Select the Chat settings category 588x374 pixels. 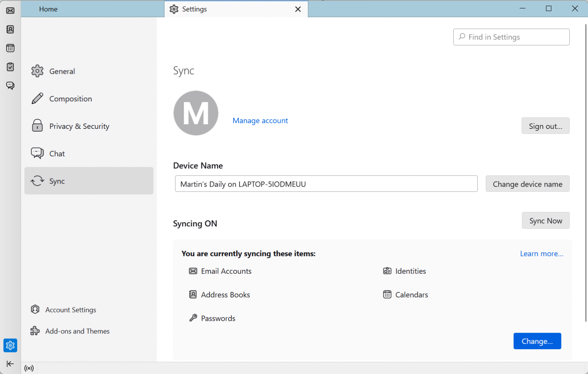coord(57,153)
